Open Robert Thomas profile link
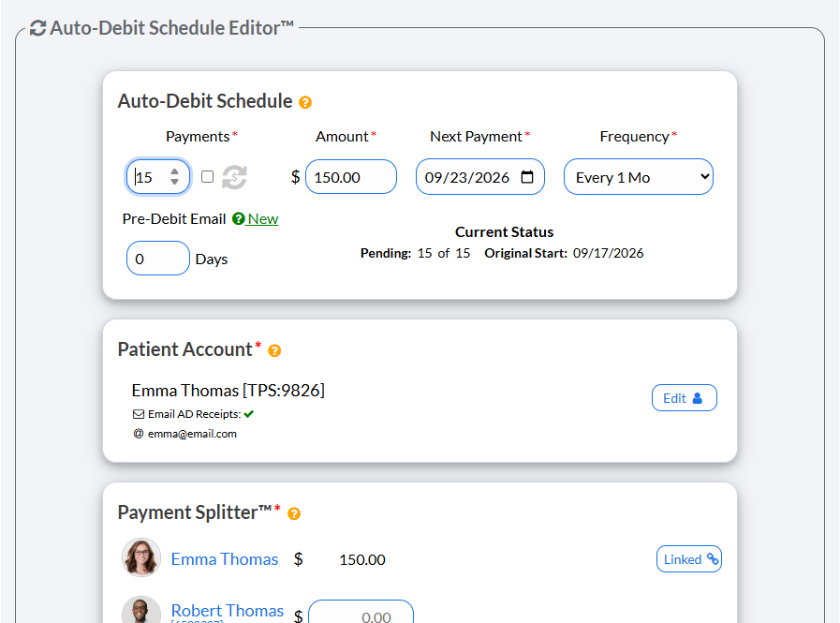The width and height of the screenshot is (840, 623). [x=228, y=610]
